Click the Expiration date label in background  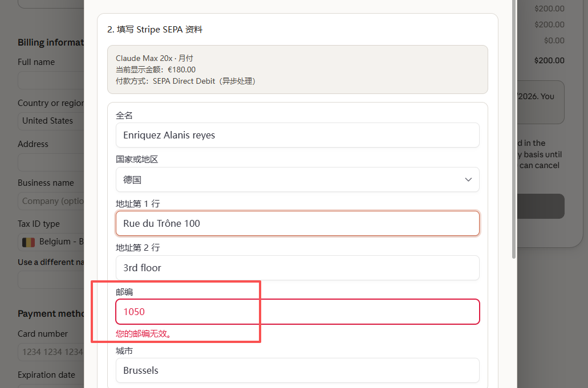pyautogui.click(x=47, y=375)
